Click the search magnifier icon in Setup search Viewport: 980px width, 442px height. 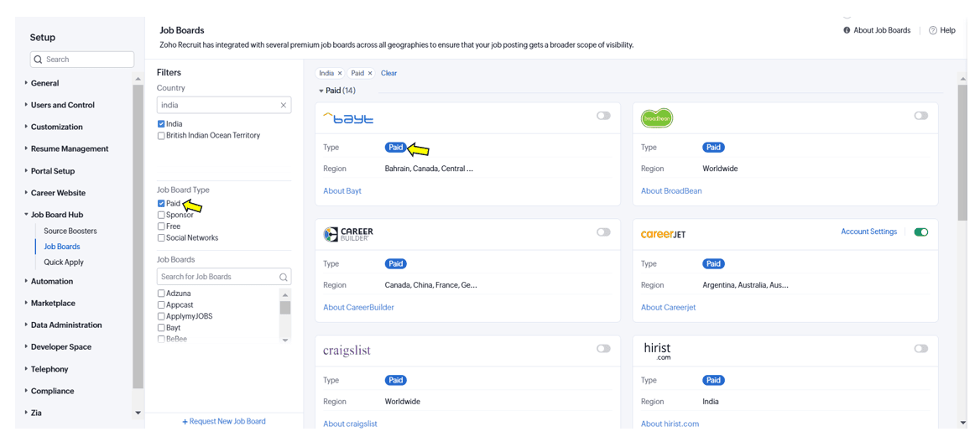[x=38, y=60]
